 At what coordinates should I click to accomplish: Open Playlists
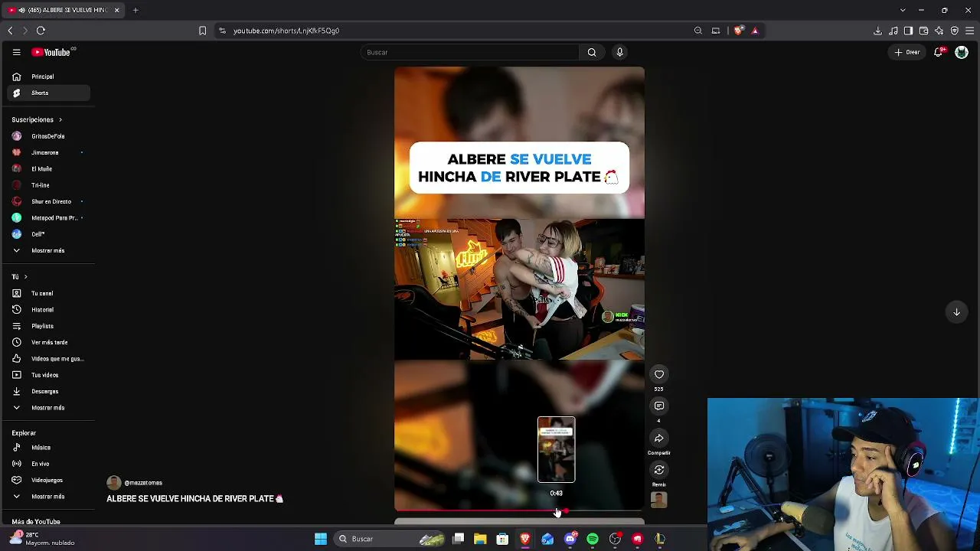[49, 326]
